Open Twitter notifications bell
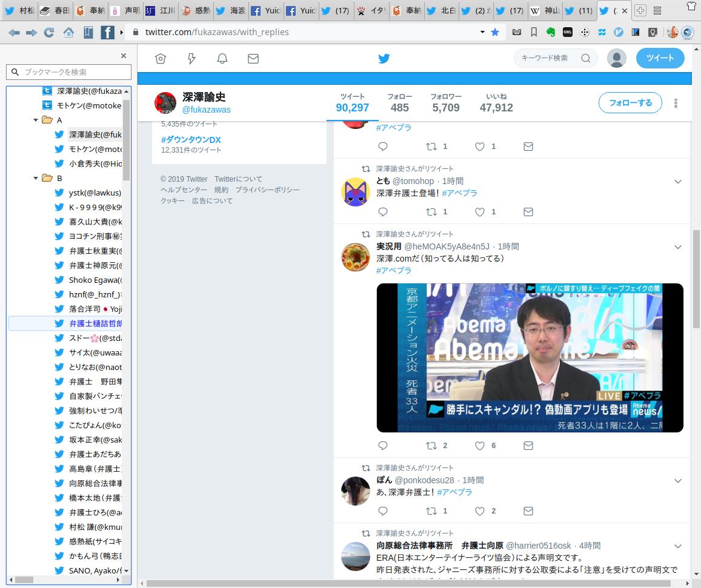Image resolution: width=701 pixels, height=588 pixels. point(222,59)
